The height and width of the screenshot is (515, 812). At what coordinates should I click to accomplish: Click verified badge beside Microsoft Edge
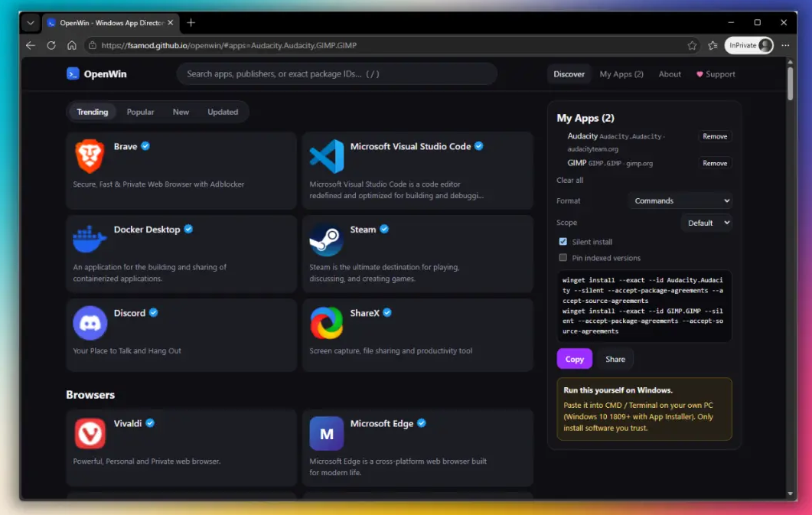[422, 423]
